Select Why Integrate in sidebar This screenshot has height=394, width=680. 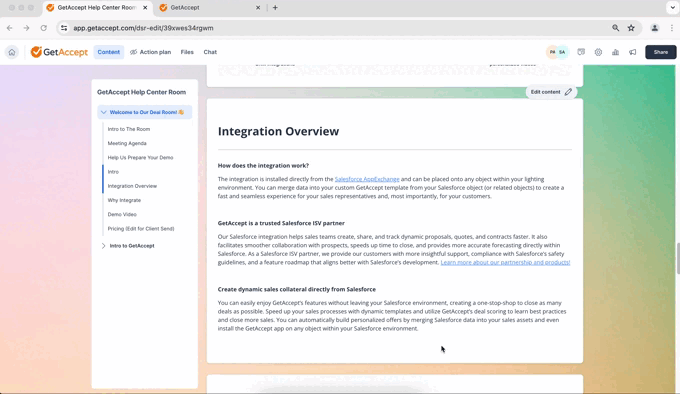[124, 200]
